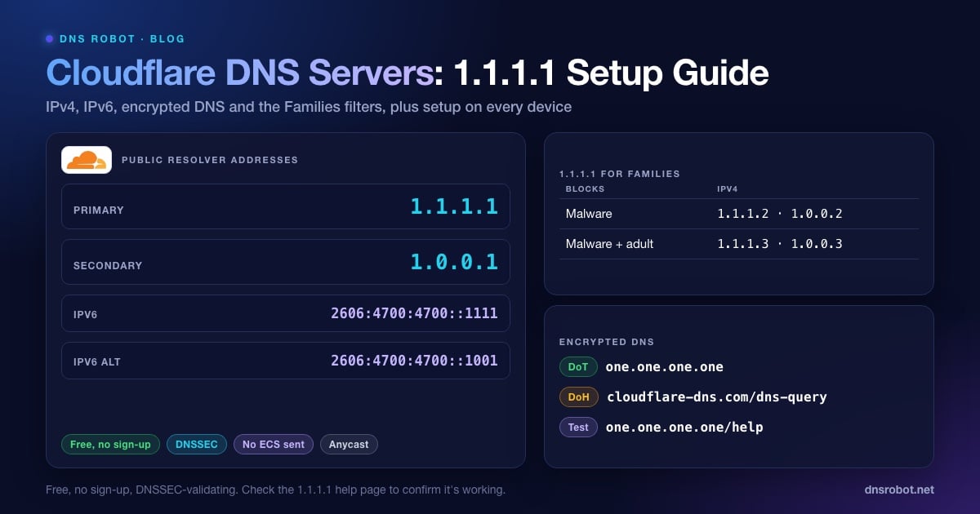Click the DoT tag
980x514 pixels.
(x=578, y=367)
